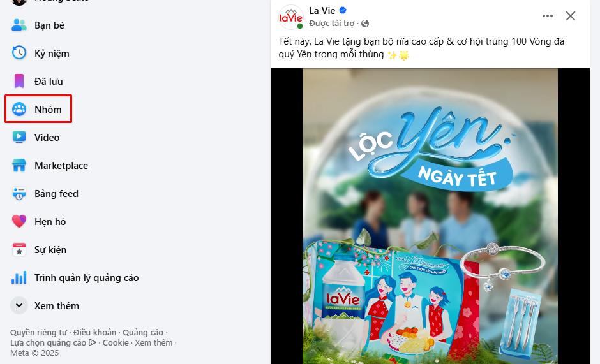Click the Điều khoản footer link
This screenshot has height=364, width=600.
tap(95, 332)
